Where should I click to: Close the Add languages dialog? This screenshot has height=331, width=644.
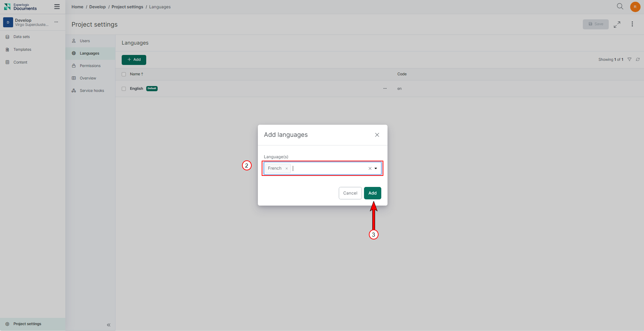click(377, 135)
